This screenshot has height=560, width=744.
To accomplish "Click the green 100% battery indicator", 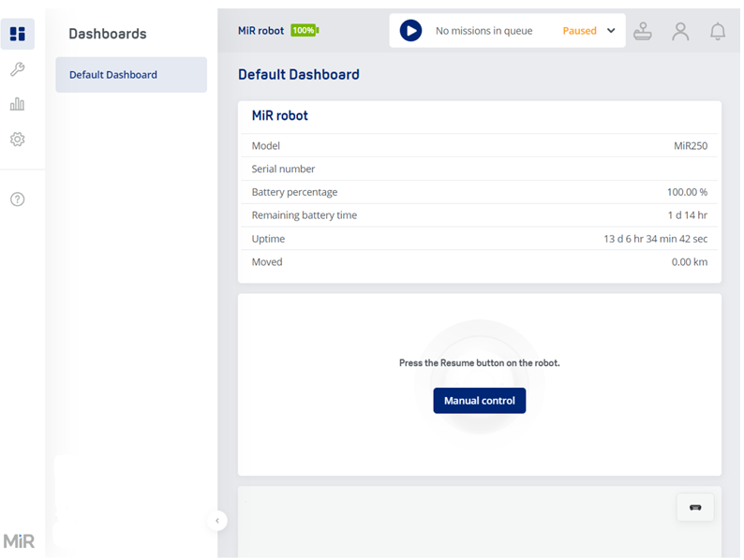I will (x=304, y=31).
